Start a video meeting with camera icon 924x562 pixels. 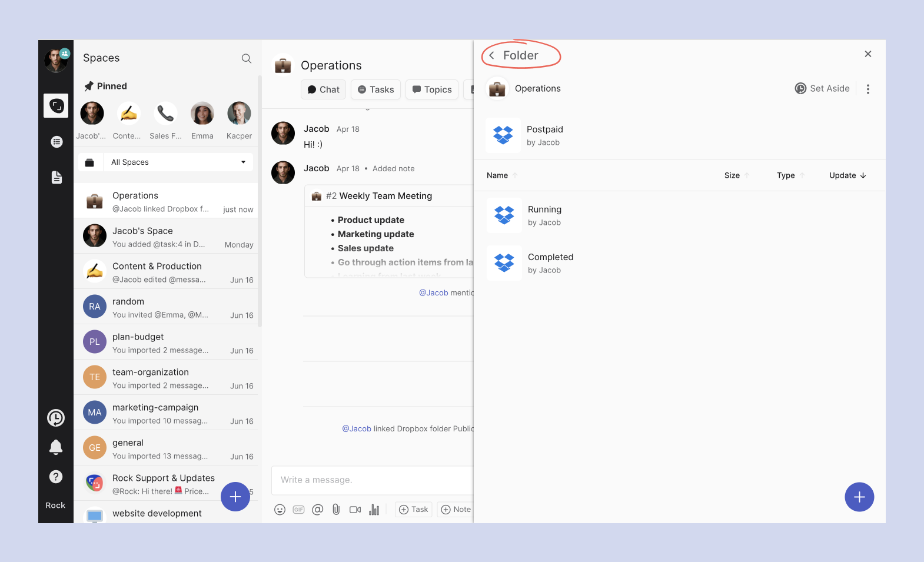click(355, 510)
